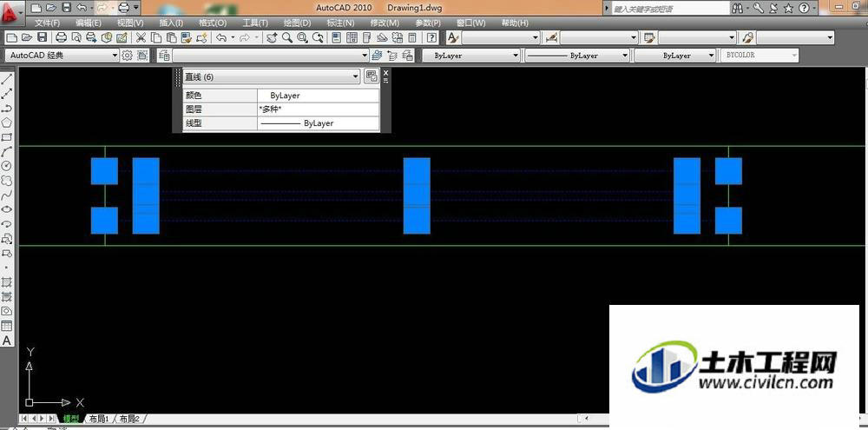Click the Copy clip icon
Viewport: 868px width, 430px height.
coord(156,37)
